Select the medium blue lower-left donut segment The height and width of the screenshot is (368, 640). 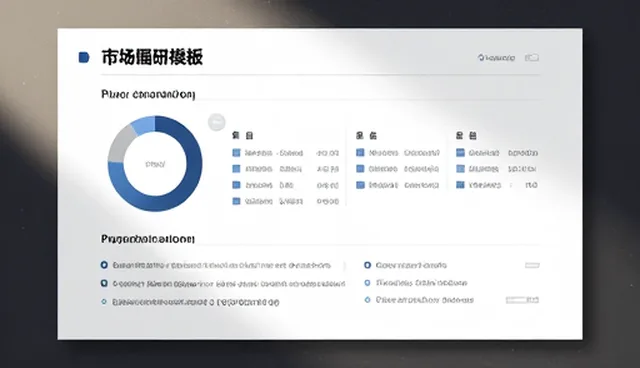[127, 188]
